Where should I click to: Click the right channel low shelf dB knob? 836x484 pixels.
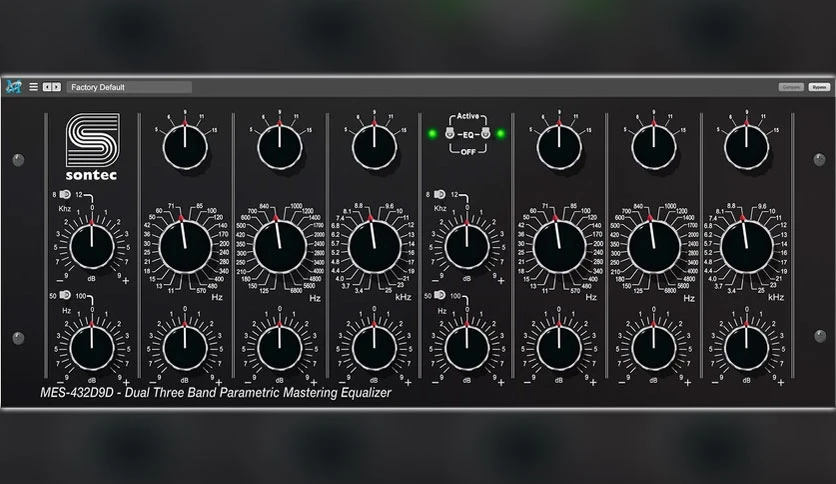pos(467,348)
